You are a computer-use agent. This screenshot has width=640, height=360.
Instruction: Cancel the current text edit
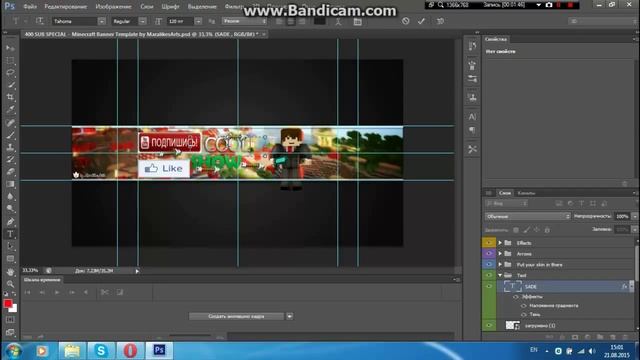tap(405, 21)
